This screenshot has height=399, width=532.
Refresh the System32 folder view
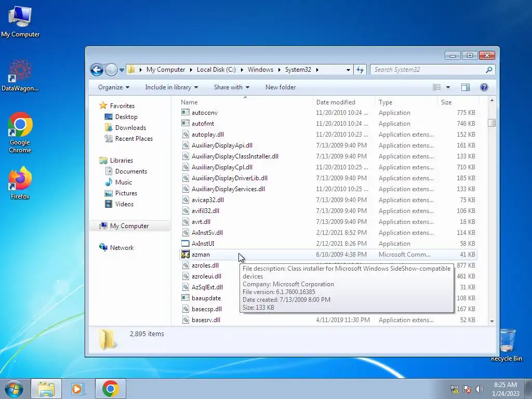[360, 70]
